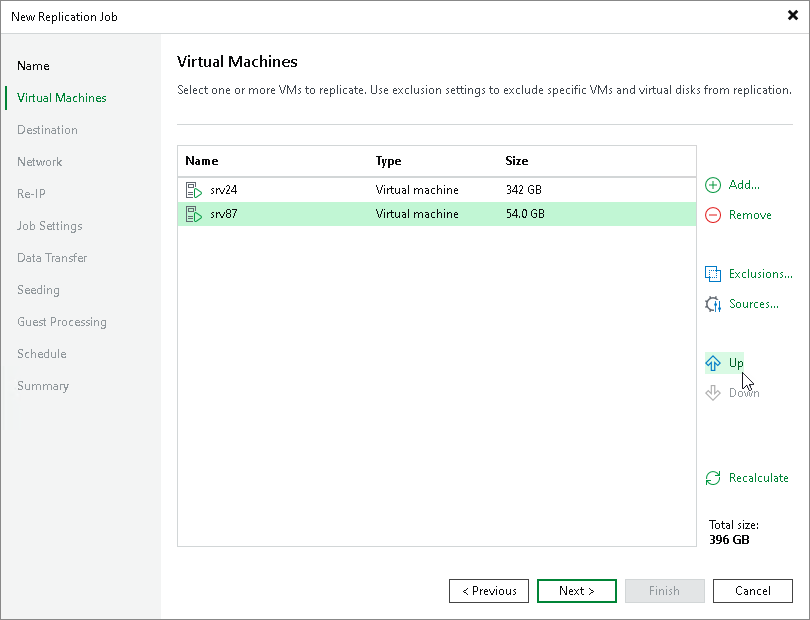Open the Sources... settings
This screenshot has width=810, height=620.
pyautogui.click(x=754, y=304)
